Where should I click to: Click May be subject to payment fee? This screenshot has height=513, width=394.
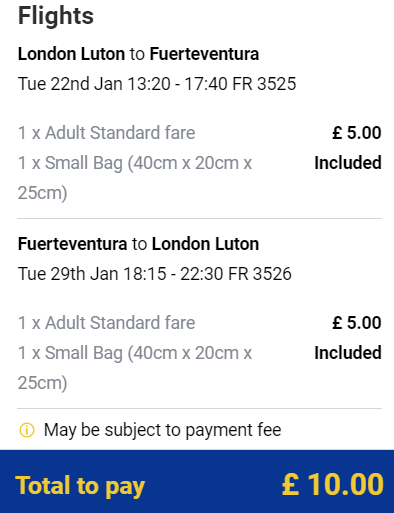pos(163,430)
